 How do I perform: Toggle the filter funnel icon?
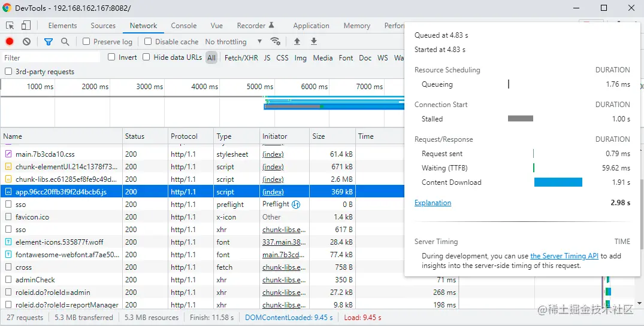point(49,41)
